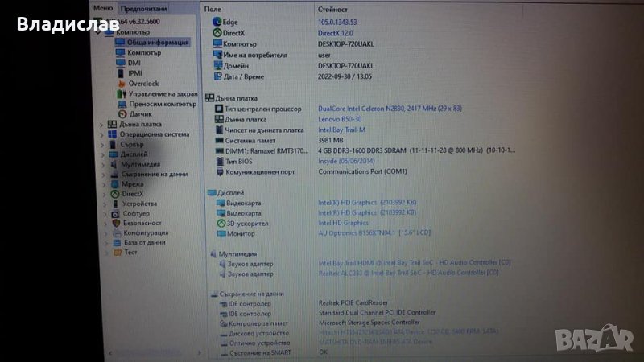This screenshot has width=644, height=362.
Task: Select Общa информация tree item
Action: 157,42
